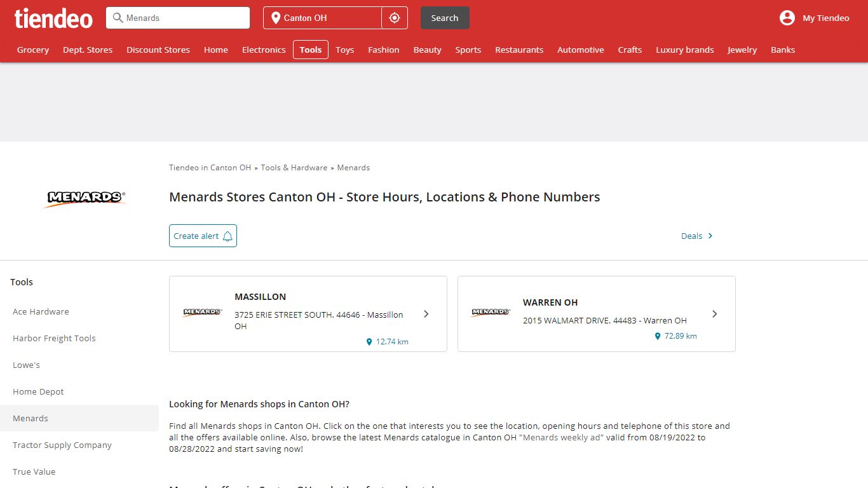Click the distance pin icon beside 72.89 km
This screenshot has width=868, height=488.
pos(658,336)
